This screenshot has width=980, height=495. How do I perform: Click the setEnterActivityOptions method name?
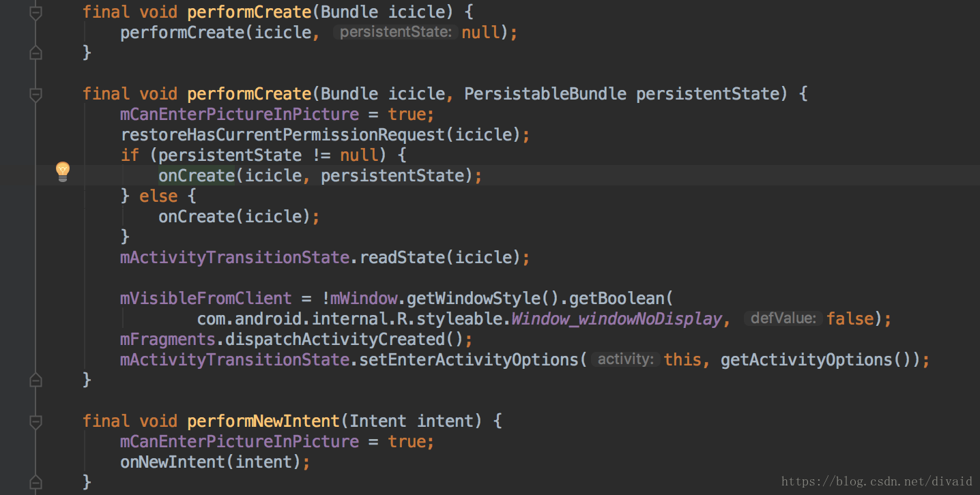click(x=469, y=359)
